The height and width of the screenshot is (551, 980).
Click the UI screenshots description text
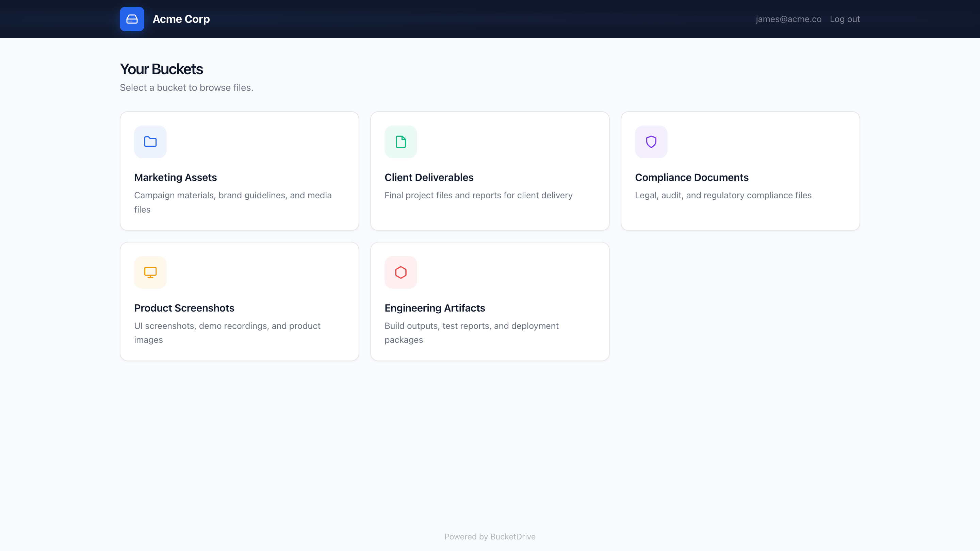[227, 332]
